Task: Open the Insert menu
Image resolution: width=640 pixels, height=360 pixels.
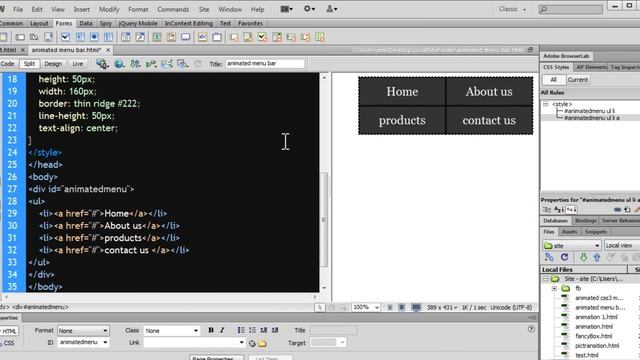Action: click(82, 9)
